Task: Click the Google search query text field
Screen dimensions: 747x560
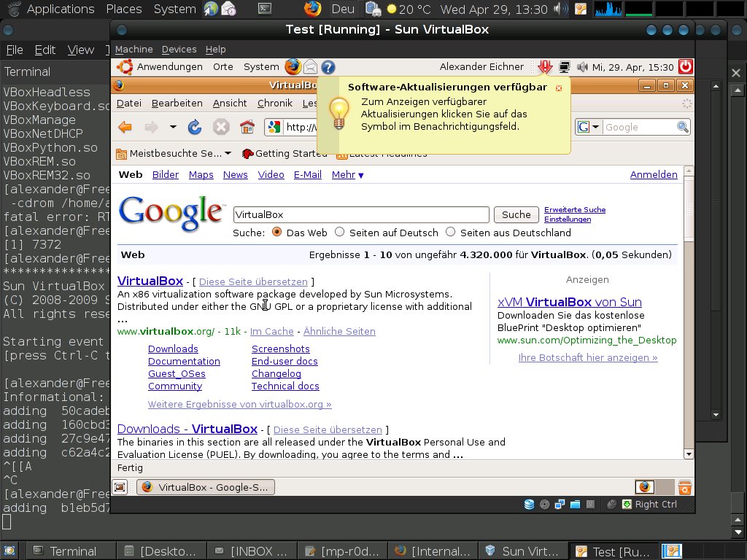Action: [x=361, y=215]
